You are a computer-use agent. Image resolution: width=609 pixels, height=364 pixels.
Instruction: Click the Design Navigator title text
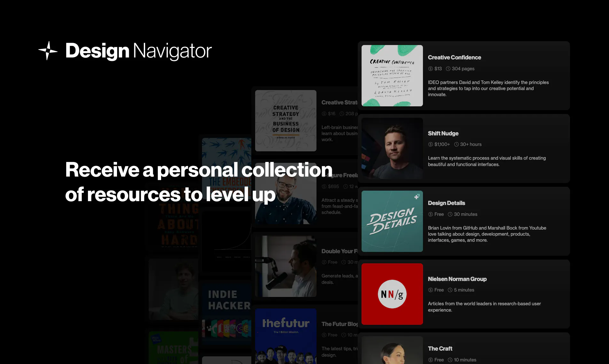click(138, 51)
